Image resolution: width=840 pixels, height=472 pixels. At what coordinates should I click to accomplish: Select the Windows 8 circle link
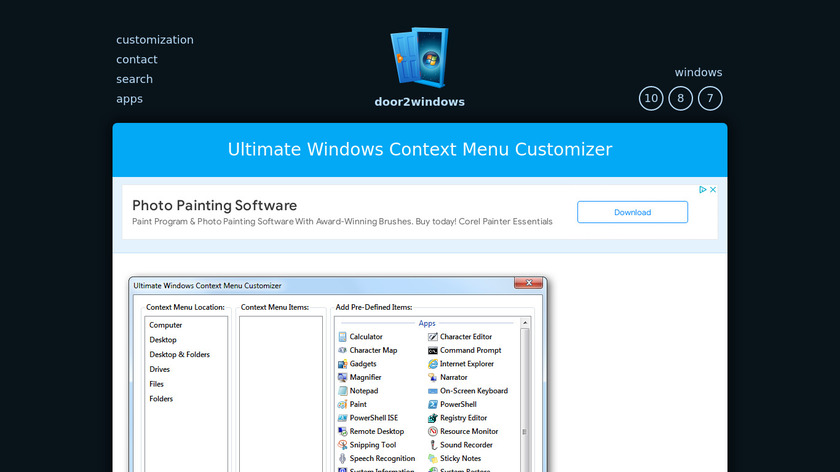coord(680,98)
